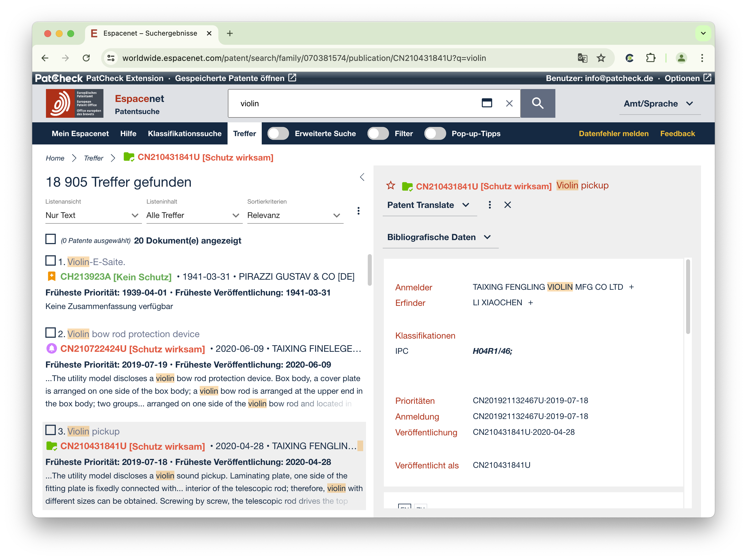The image size is (747, 560).
Task: Click the PatCheck extension icon in toolbar
Action: 631,58
